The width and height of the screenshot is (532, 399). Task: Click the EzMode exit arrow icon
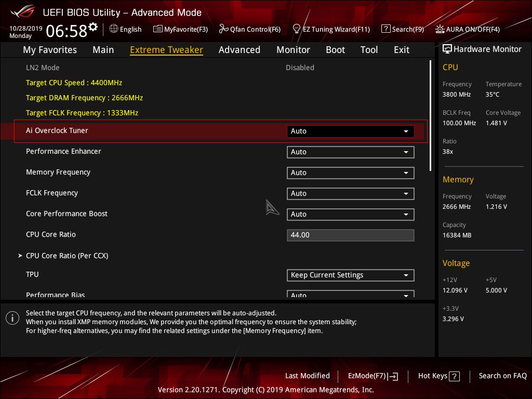pos(393,376)
